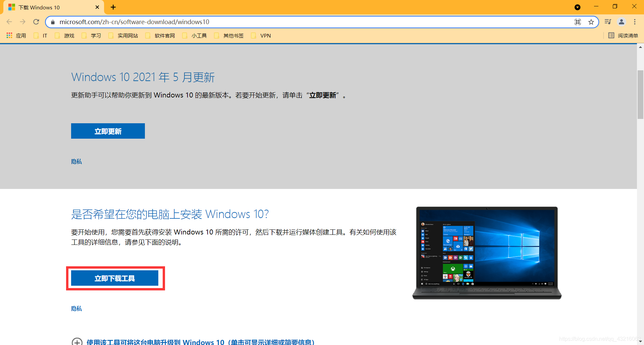Open the 小工具 bookmark folder

[x=194, y=36]
